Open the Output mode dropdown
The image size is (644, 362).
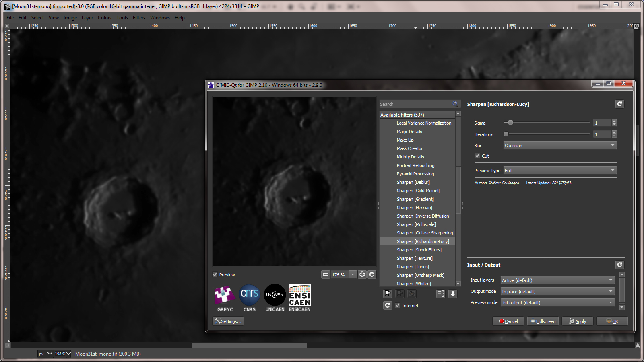[x=557, y=291]
